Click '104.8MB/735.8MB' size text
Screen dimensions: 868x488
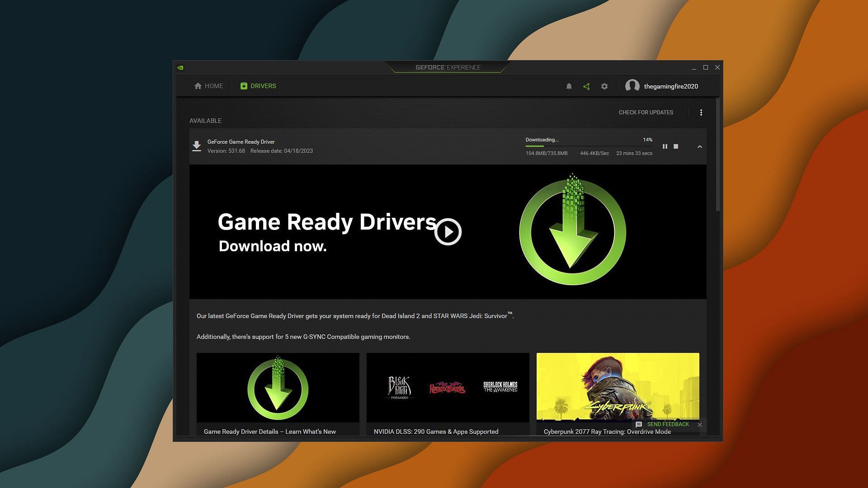pyautogui.click(x=547, y=154)
